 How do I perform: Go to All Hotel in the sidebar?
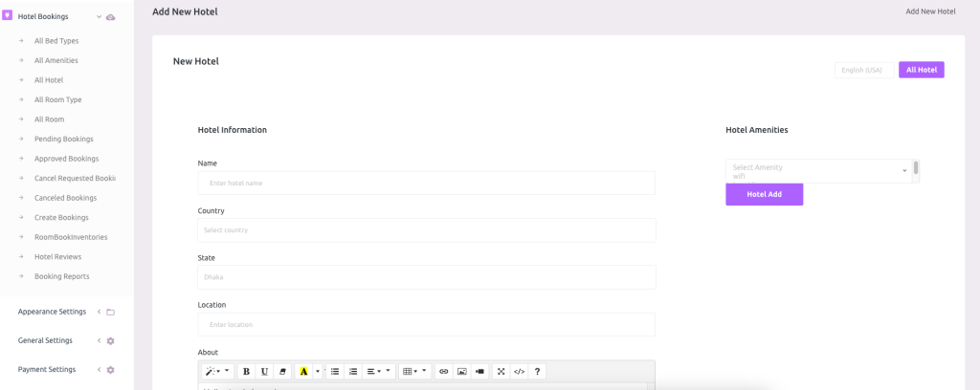click(x=49, y=80)
